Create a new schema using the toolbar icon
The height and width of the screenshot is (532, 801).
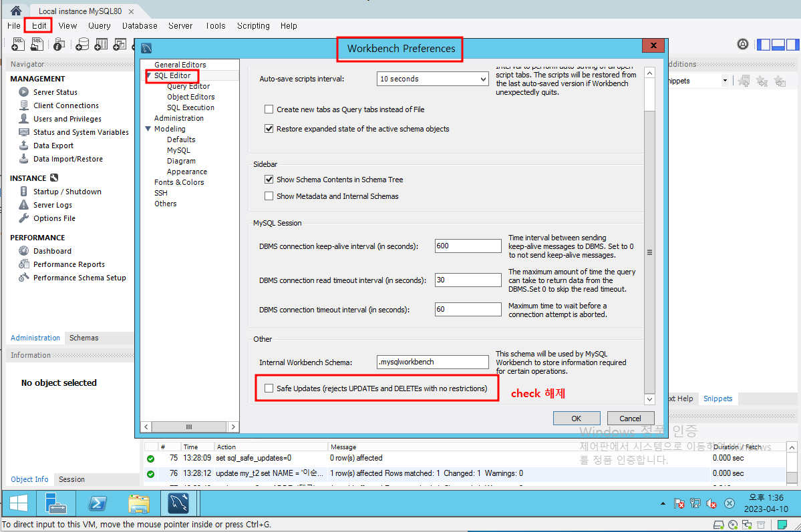(82, 43)
